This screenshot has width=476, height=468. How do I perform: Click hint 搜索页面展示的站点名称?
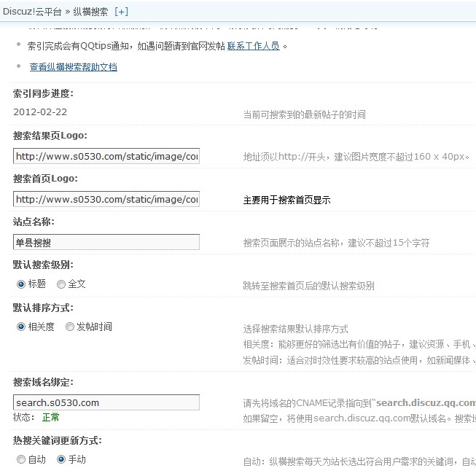pos(336,243)
